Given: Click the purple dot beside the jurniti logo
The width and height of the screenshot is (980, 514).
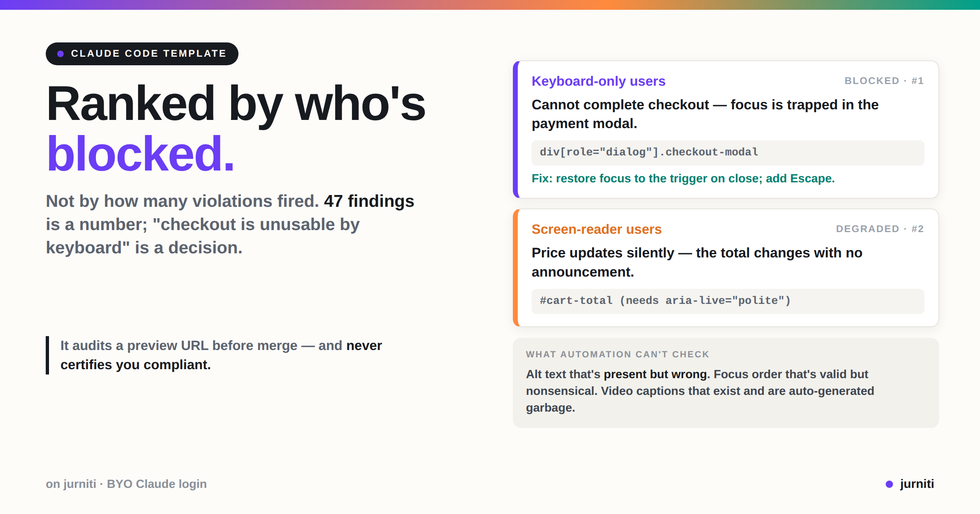Looking at the screenshot, I should [889, 484].
